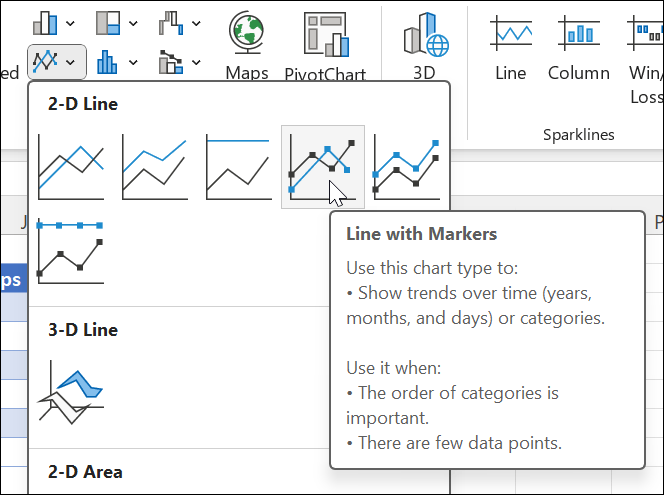Choose the Stacked Line chart option

(x=155, y=166)
